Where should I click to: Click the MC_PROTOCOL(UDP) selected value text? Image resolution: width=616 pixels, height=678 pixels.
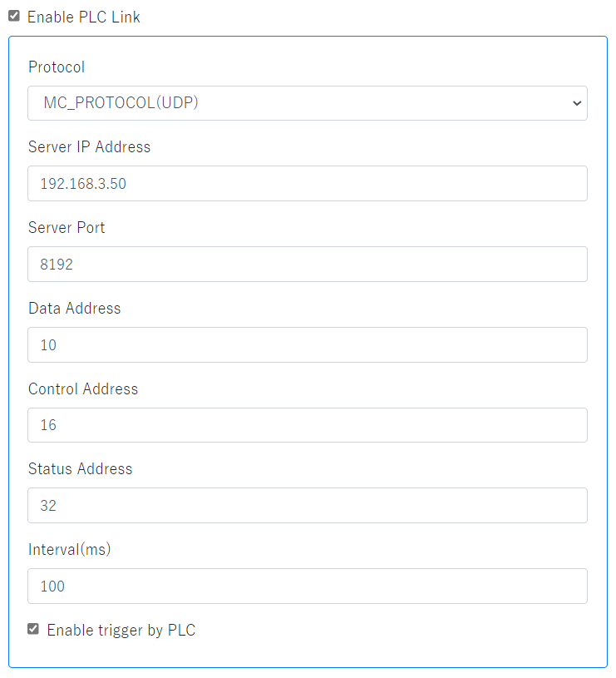[x=121, y=103]
